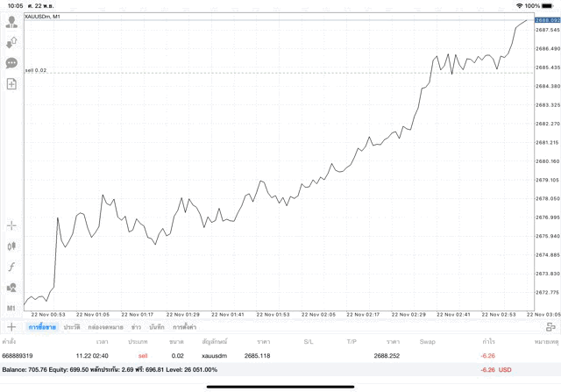Open the บันทึก tab
Viewport: 561px width, 392px height.
157,327
